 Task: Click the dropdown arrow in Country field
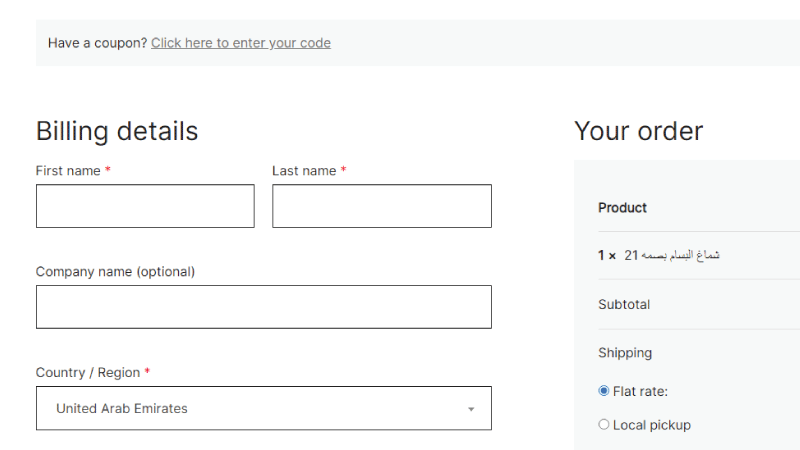coord(471,409)
